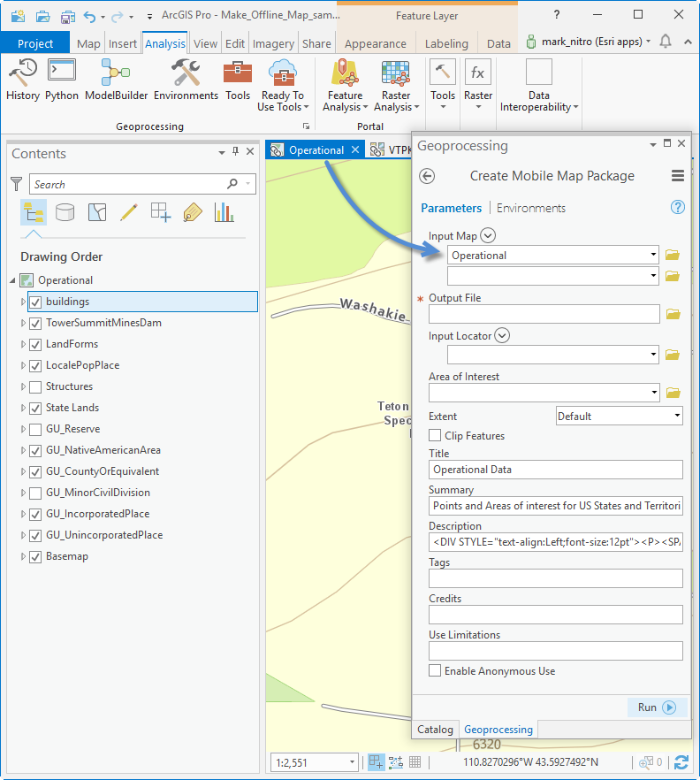This screenshot has height=780, width=700.
Task: Expand the Input Map chevron options
Action: click(488, 235)
